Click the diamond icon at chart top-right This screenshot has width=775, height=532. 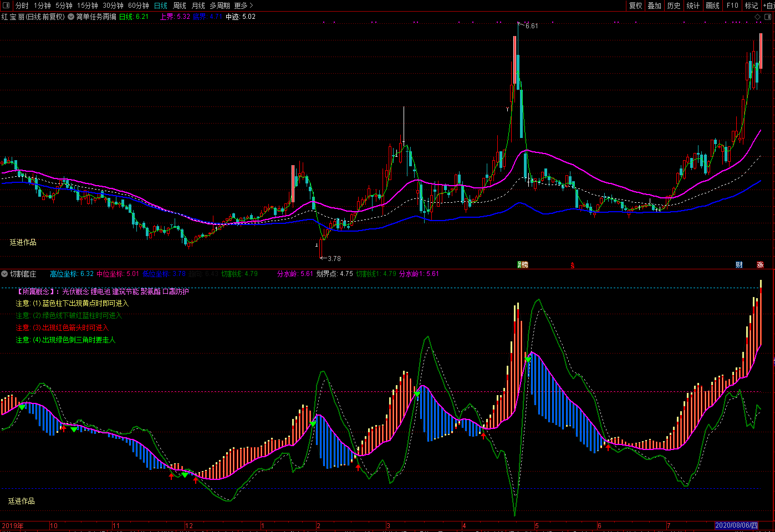tap(758, 17)
